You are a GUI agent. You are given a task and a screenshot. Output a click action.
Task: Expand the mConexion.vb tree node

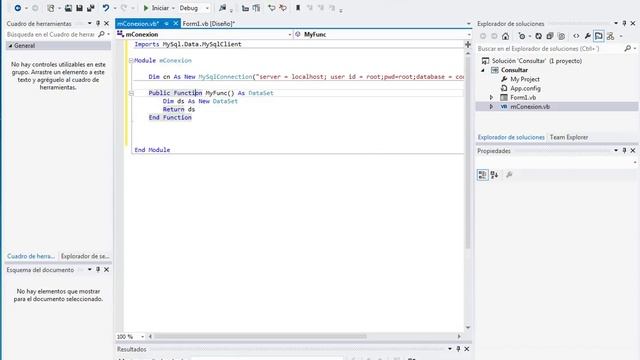[491, 107]
